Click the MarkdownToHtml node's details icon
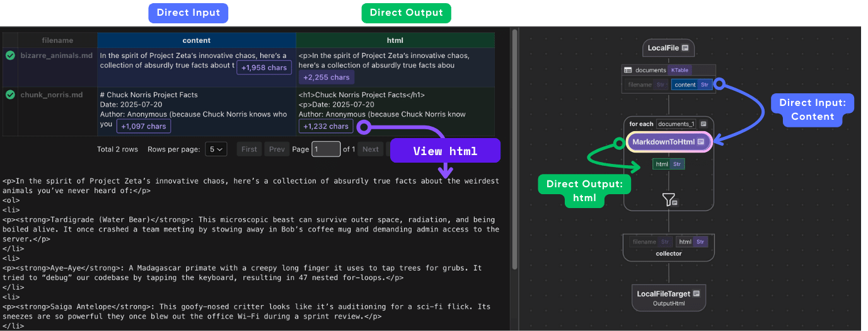Image resolution: width=868 pixels, height=331 pixels. pos(700,142)
